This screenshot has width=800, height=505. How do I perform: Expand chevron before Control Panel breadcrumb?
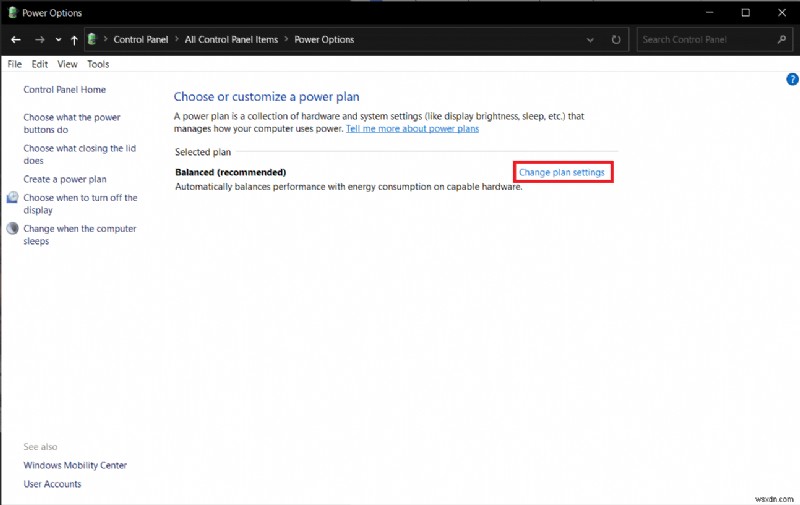[x=105, y=39]
